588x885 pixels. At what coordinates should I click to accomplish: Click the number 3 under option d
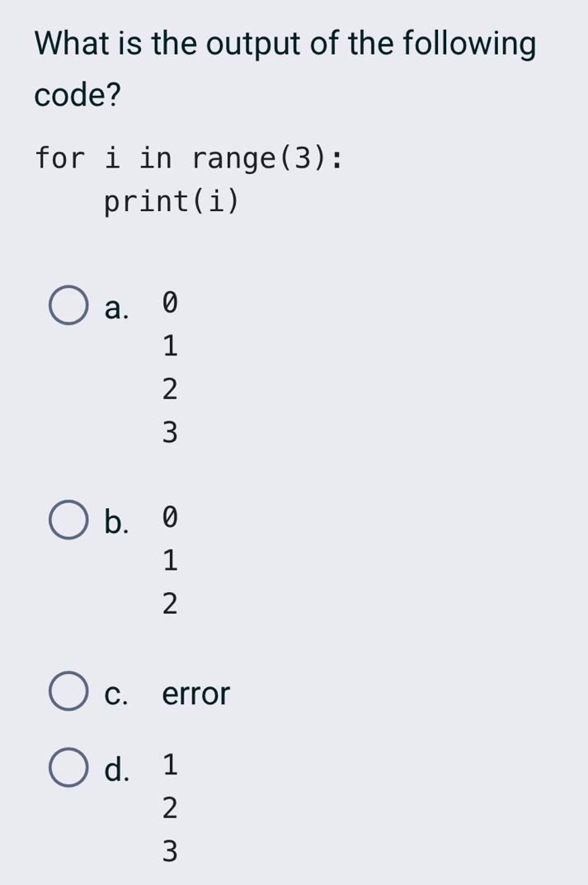[x=168, y=851]
